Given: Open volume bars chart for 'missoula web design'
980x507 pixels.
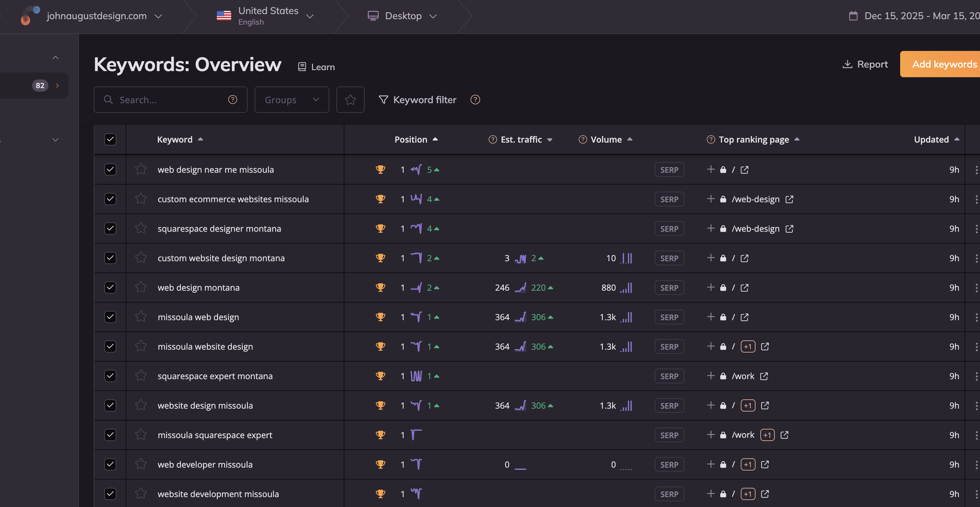Looking at the screenshot, I should [x=626, y=317].
